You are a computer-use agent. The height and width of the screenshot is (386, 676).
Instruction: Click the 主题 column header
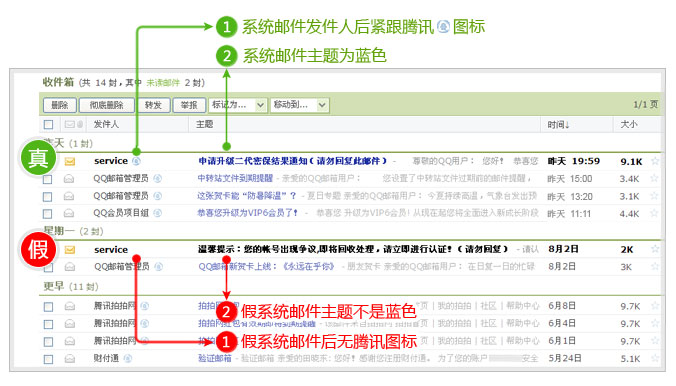tap(204, 124)
